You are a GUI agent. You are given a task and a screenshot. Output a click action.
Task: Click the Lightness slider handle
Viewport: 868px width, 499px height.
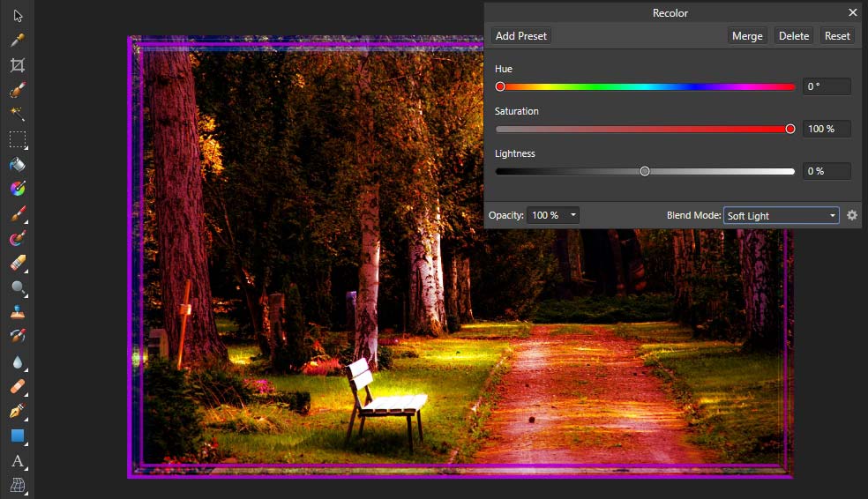644,172
